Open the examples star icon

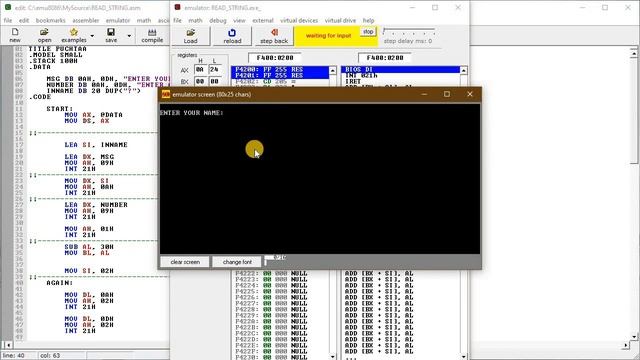point(73,35)
